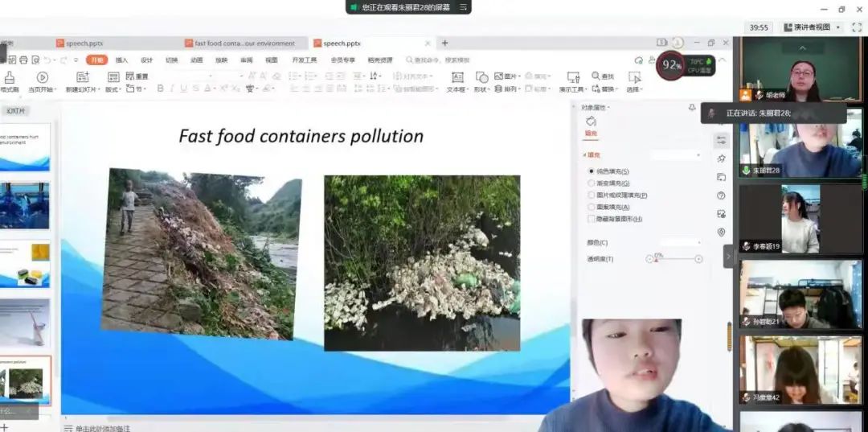Viewport: 868px width, 432px height.
Task: Open the Insert ribbon tab
Action: pyautogui.click(x=121, y=60)
